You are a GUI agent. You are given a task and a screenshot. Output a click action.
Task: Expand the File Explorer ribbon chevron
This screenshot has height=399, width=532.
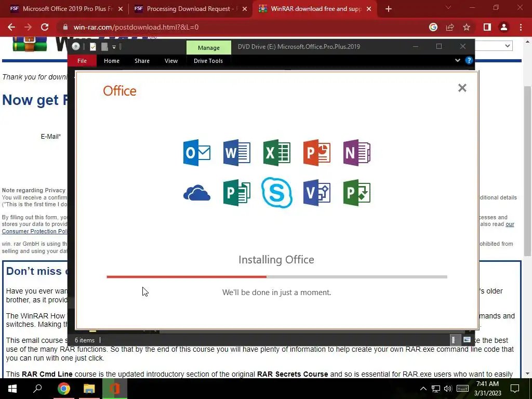[x=457, y=60]
